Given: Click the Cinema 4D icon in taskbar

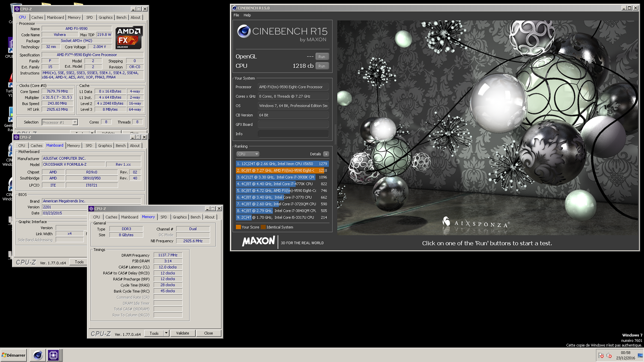Looking at the screenshot, I should [x=38, y=355].
